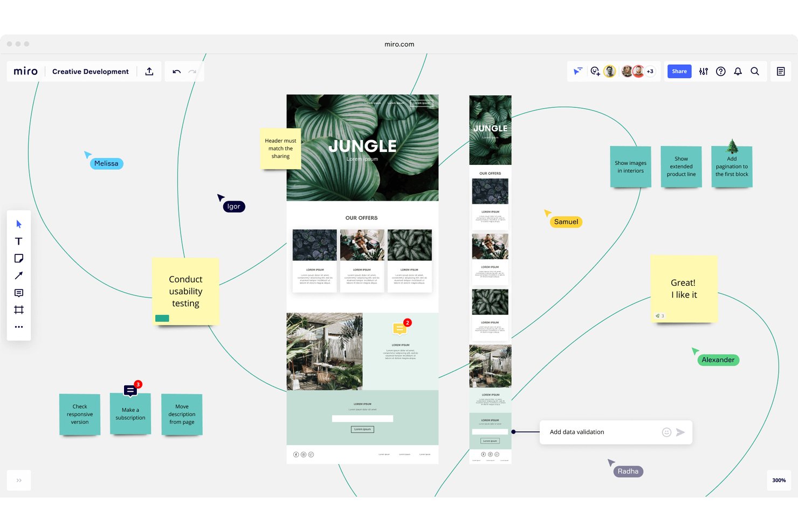798x532 pixels.
Task: Click the export board upload icon
Action: tap(149, 71)
